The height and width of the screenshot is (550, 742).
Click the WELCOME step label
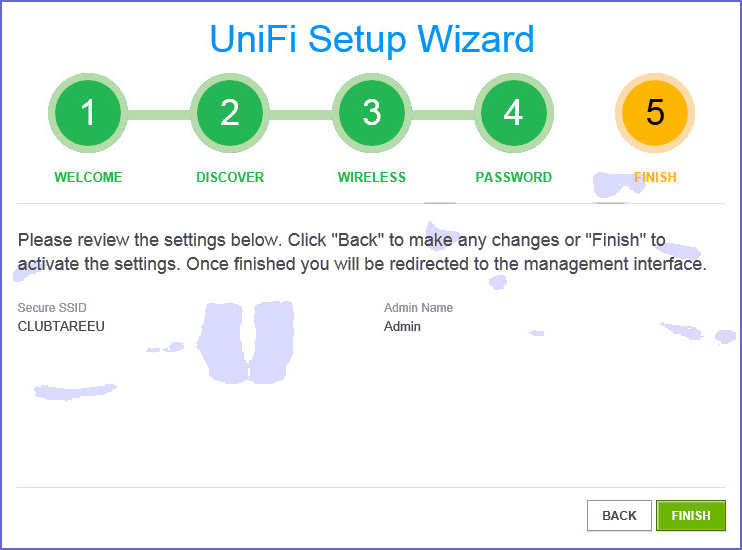coord(88,177)
